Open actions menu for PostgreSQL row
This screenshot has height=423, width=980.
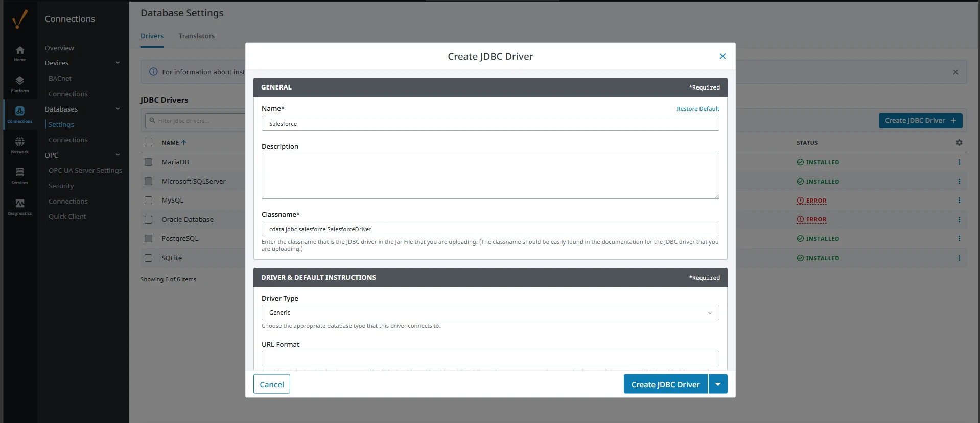[959, 239]
